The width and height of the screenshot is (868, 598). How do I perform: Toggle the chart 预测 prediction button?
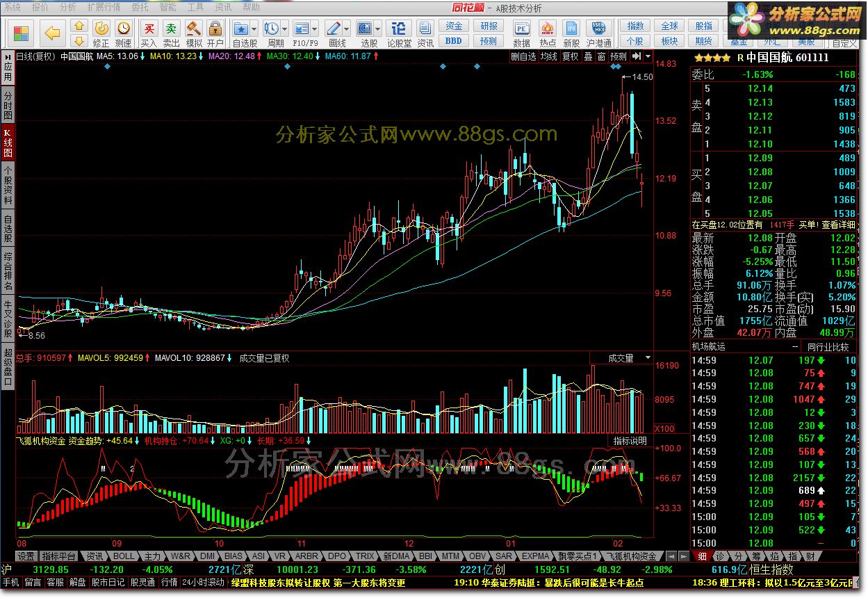619,56
